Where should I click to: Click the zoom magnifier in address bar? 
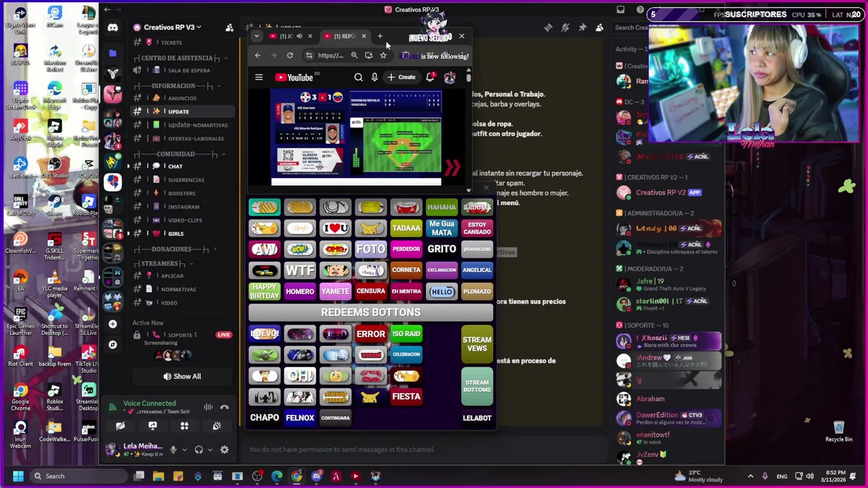(x=354, y=56)
